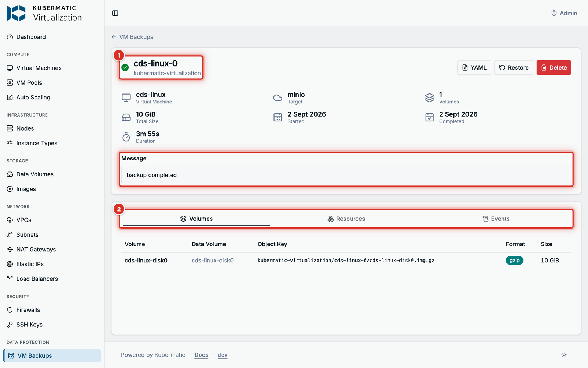Delete the cds-linux-0 backup
This screenshot has width=588, height=368.
pyautogui.click(x=553, y=67)
